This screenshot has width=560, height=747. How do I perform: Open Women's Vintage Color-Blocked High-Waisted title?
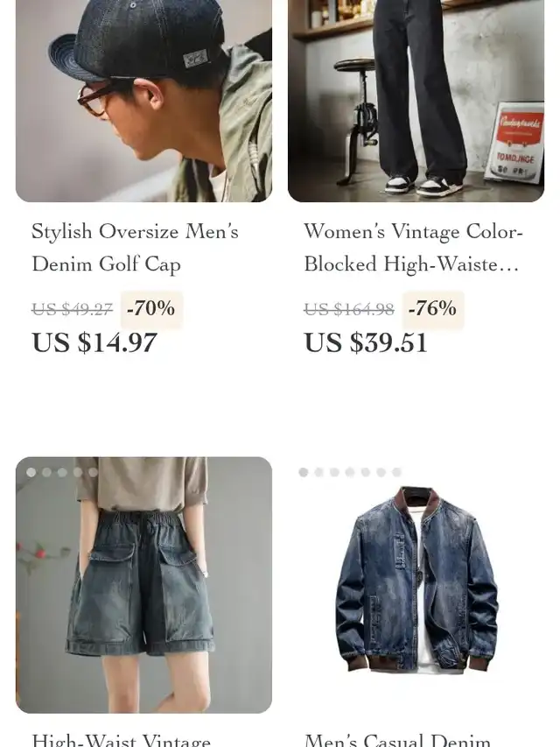(413, 248)
